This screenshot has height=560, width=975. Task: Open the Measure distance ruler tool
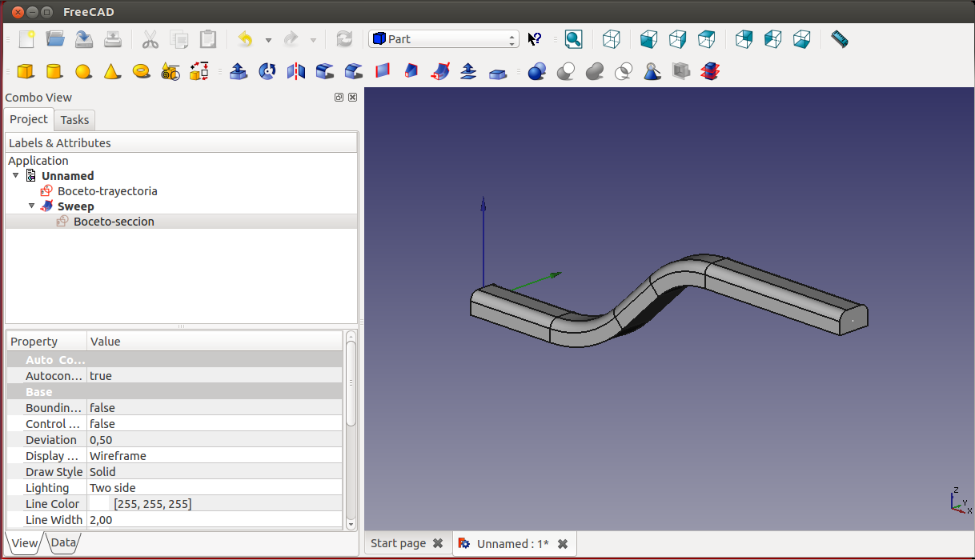point(839,39)
